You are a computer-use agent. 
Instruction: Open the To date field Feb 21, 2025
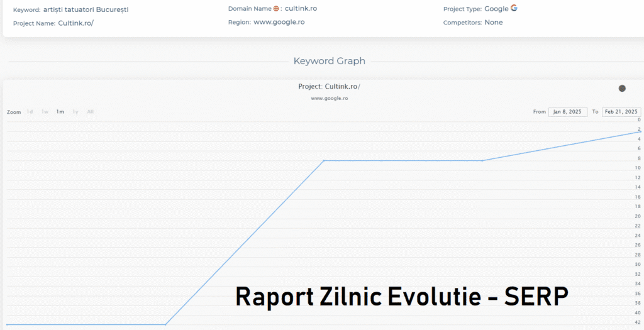tap(621, 112)
